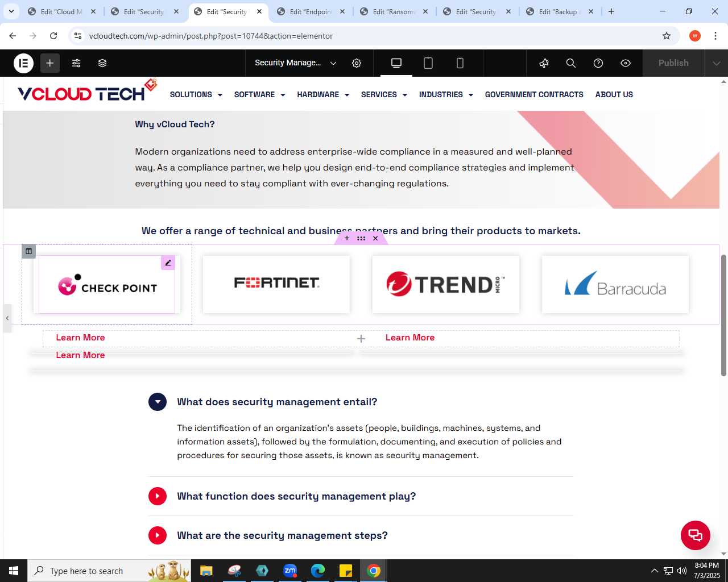Viewport: 728px width, 582px height.
Task: Click the section add plus in pink handle
Action: click(x=347, y=238)
